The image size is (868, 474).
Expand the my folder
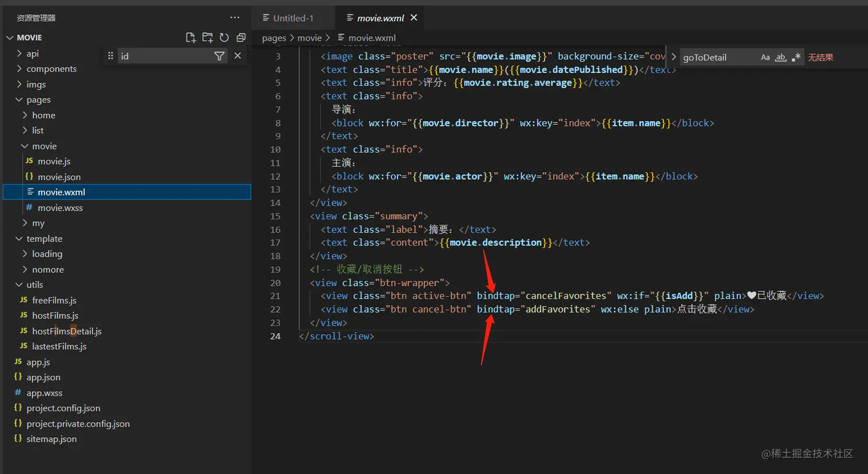[25, 223]
